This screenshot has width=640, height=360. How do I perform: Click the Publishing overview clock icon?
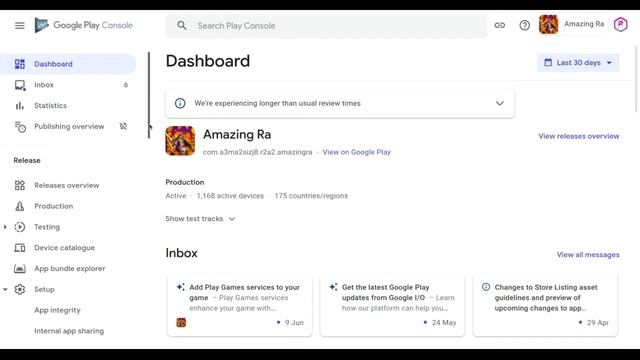coord(20,127)
